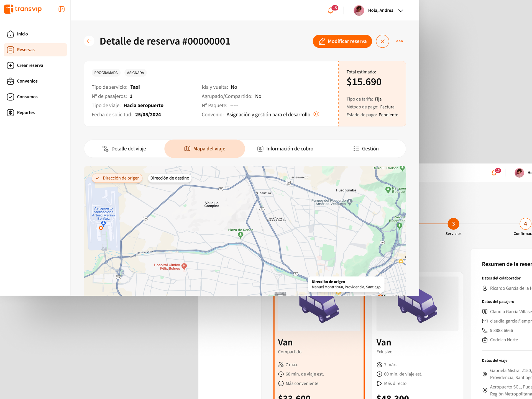Image resolution: width=532 pixels, height=399 pixels.
Task: Open the three-dots more options menu
Action: pyautogui.click(x=399, y=41)
